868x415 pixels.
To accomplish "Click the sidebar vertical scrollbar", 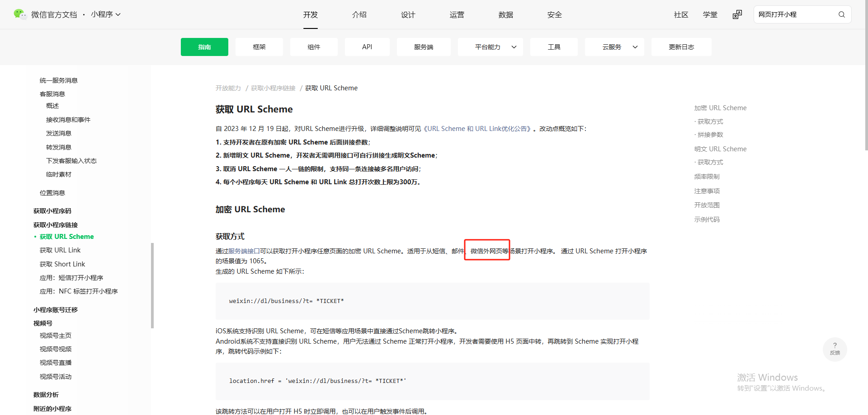I will point(152,285).
